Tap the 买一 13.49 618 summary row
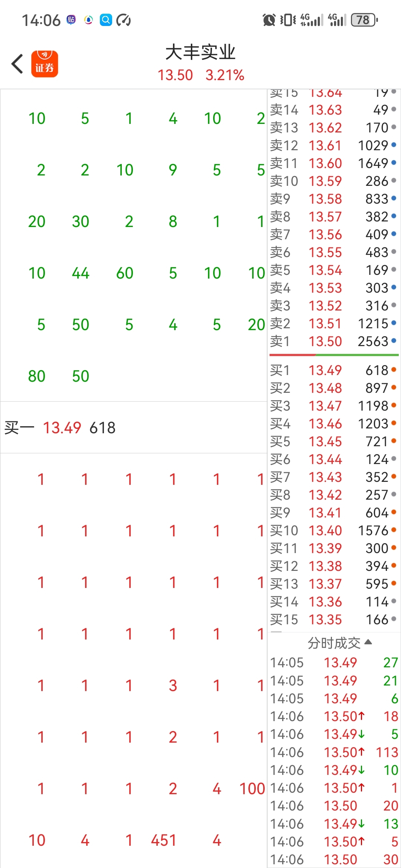The image size is (401, 868). click(x=134, y=427)
